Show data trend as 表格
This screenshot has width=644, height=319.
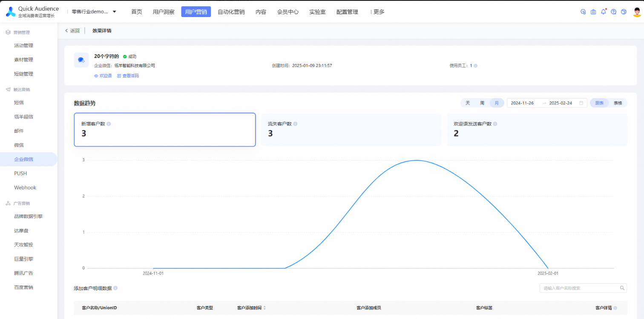coord(618,103)
